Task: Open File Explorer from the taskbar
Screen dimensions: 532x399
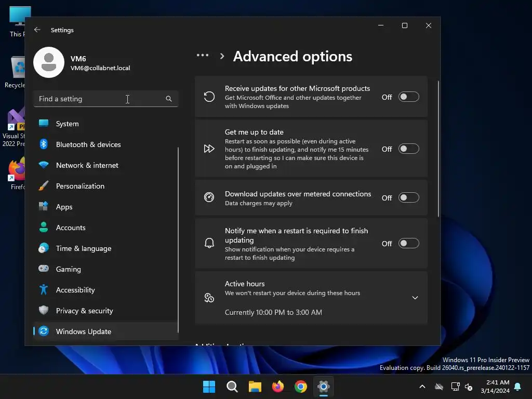Action: pos(255,387)
